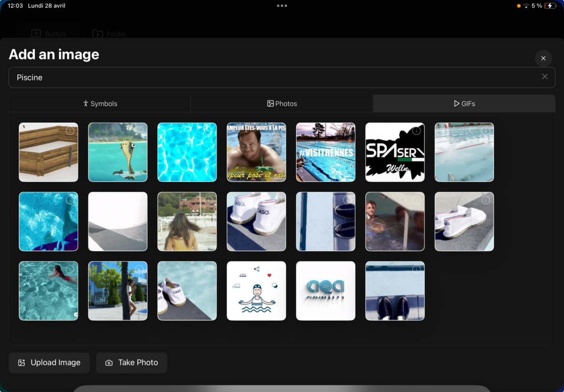Viewport: 564px width, 392px height.
Task: Choose the meditating swimmer cartoon GIF
Action: pos(256,291)
